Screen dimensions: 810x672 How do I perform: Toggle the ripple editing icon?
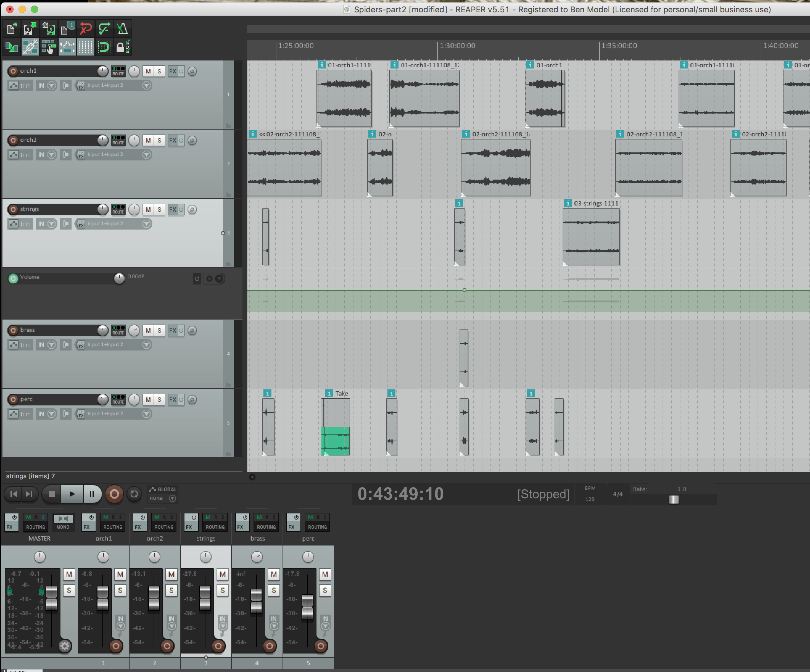pos(49,47)
